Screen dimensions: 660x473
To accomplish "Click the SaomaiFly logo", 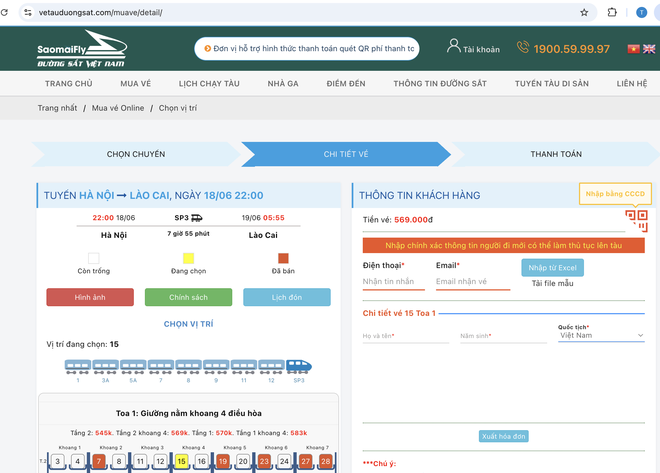I will coord(82,49).
